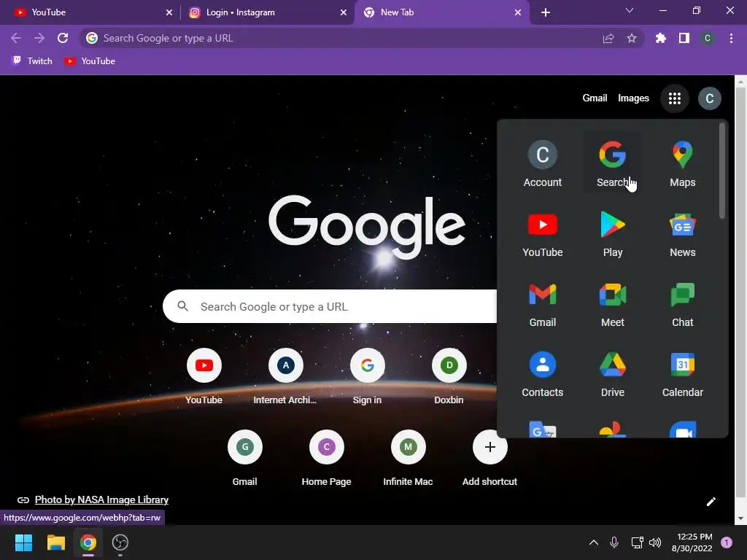Customize this page with the pencil icon
The height and width of the screenshot is (560, 747).
[x=711, y=502]
